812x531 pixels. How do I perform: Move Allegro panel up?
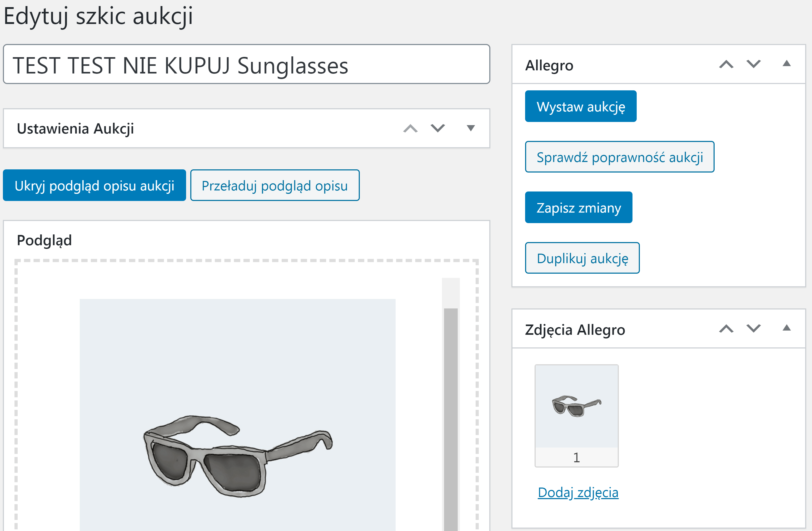tap(726, 64)
